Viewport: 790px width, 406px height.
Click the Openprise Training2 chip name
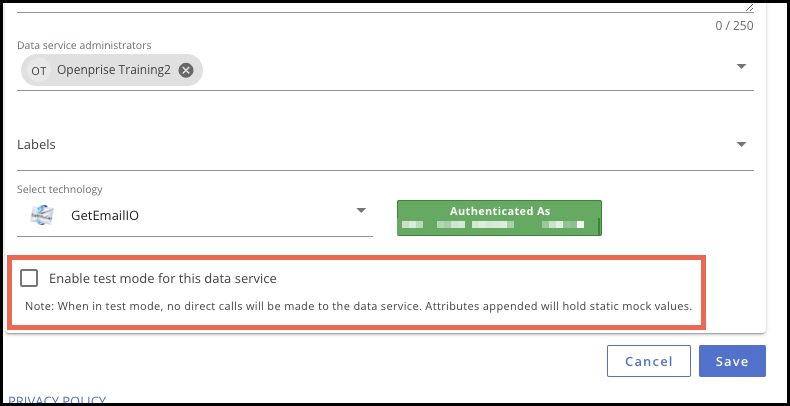[x=114, y=70]
